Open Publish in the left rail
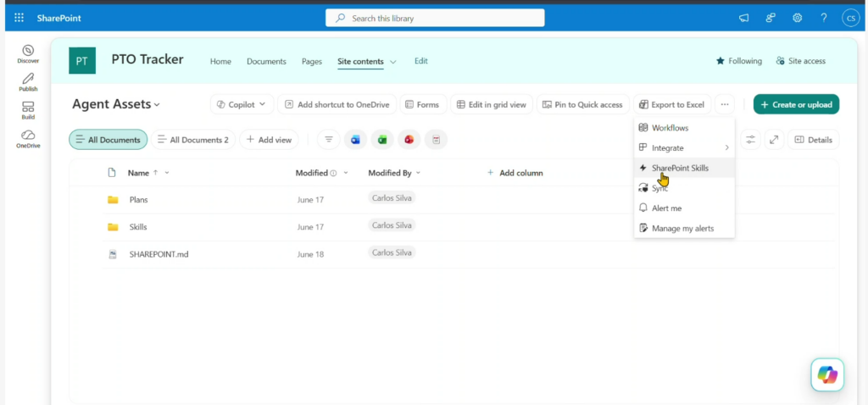This screenshot has width=868, height=405. click(x=28, y=82)
